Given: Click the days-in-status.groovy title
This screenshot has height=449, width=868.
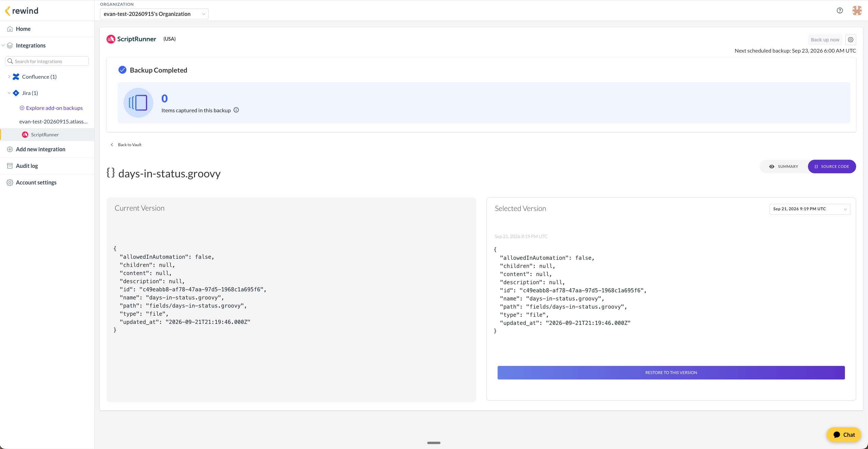Looking at the screenshot, I should (169, 173).
